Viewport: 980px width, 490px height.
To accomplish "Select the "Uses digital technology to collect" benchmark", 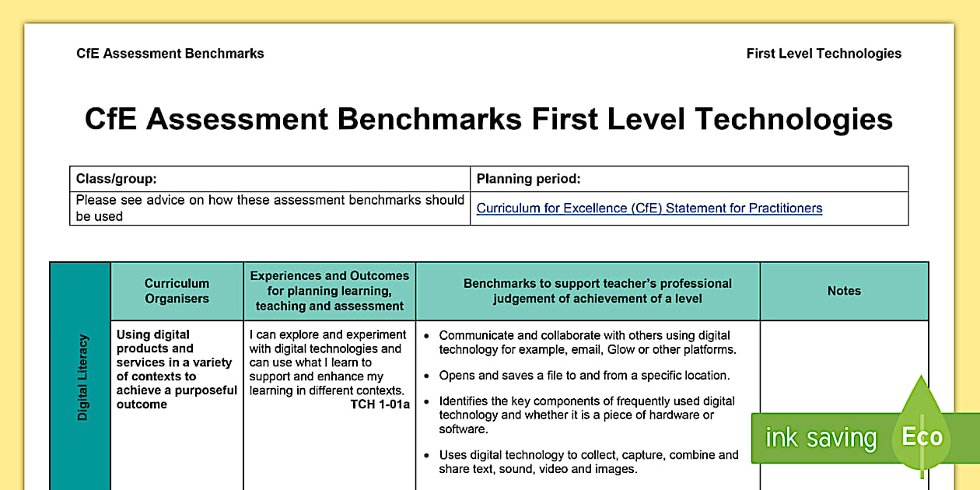I will point(588,462).
